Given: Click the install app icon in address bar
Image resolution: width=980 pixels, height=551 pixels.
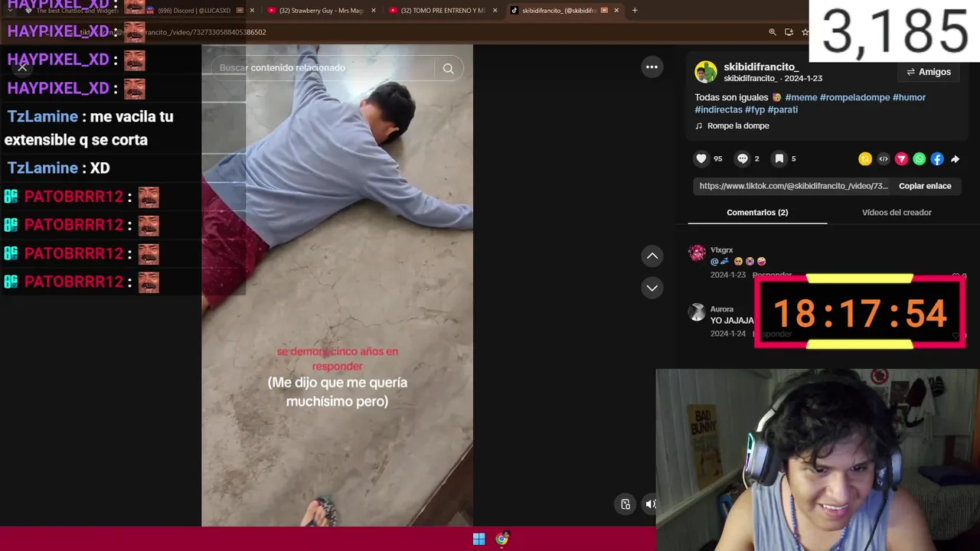Looking at the screenshot, I should 789,32.
